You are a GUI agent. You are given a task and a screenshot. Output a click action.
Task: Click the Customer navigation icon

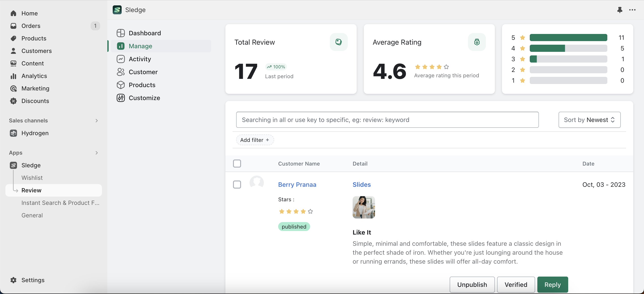coord(120,72)
